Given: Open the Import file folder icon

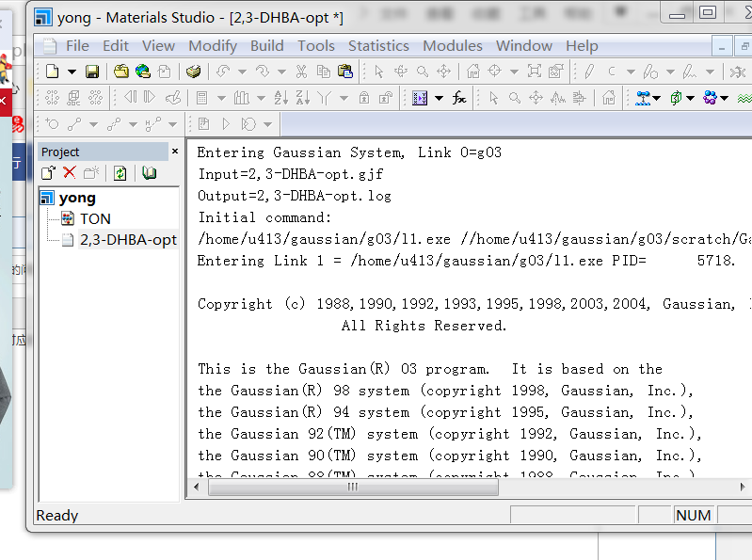Looking at the screenshot, I should coord(120,72).
